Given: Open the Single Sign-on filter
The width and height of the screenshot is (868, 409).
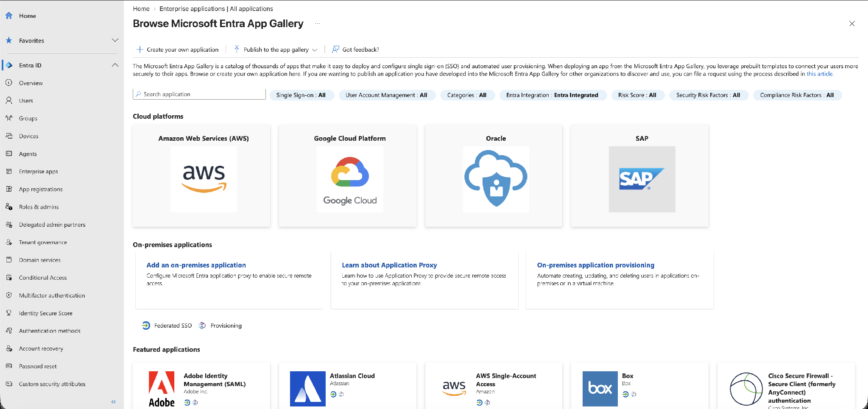Looking at the screenshot, I should (x=301, y=95).
